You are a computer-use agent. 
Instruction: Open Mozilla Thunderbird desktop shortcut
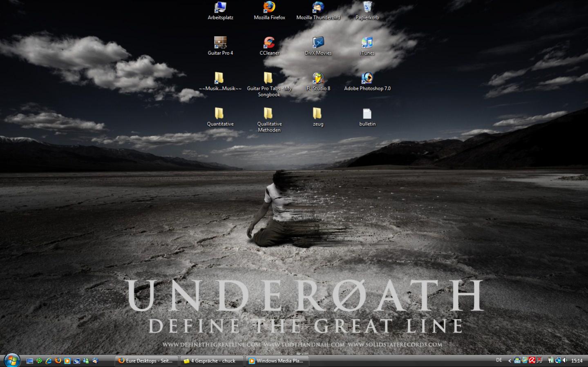point(318,11)
